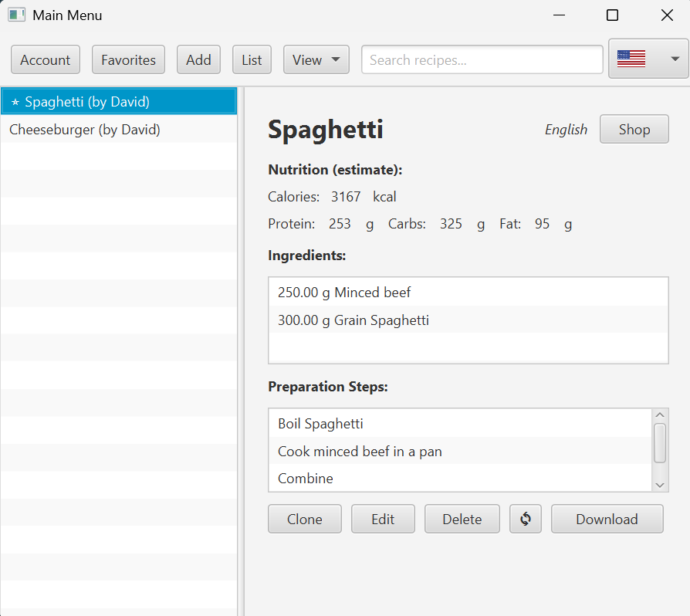The image size is (690, 616).
Task: Click the preparation steps scrollbar thumb
Action: [x=660, y=442]
